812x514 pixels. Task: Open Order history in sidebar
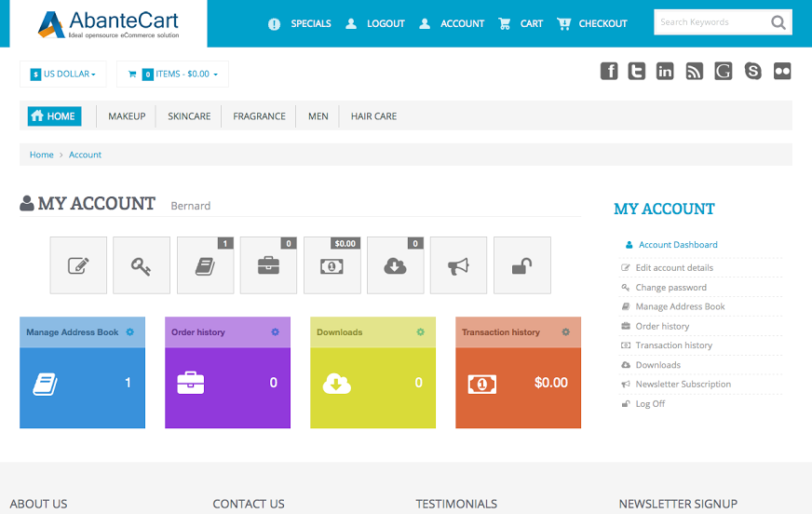(x=662, y=326)
